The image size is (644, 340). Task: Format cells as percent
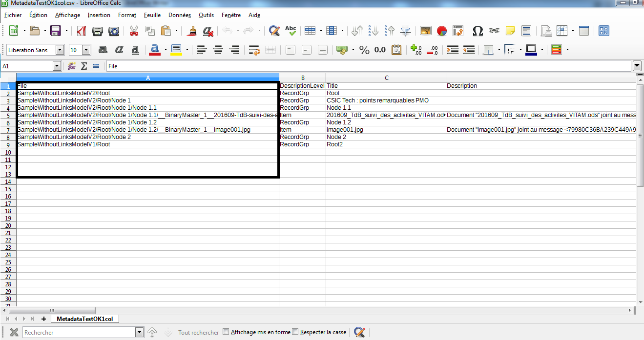click(364, 50)
